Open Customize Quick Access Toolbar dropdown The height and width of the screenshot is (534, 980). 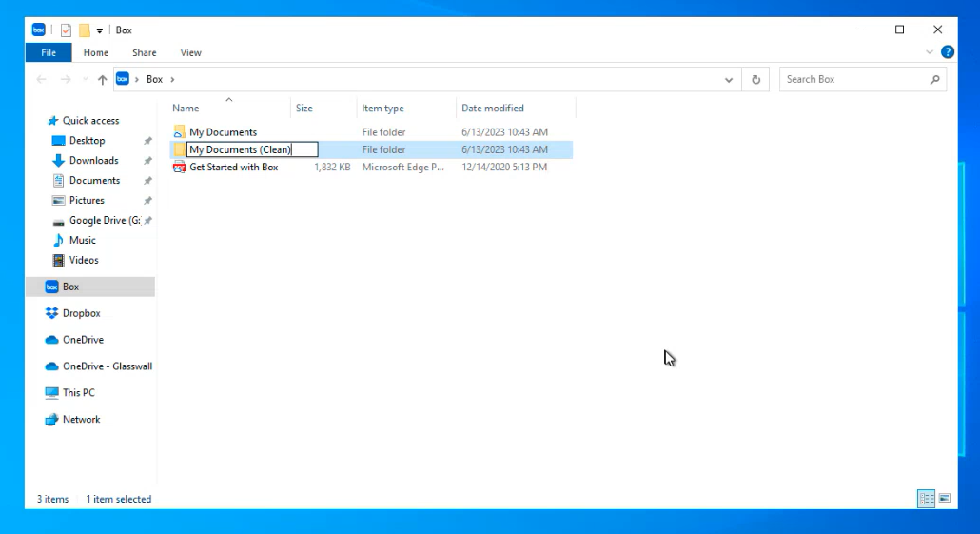pos(100,30)
